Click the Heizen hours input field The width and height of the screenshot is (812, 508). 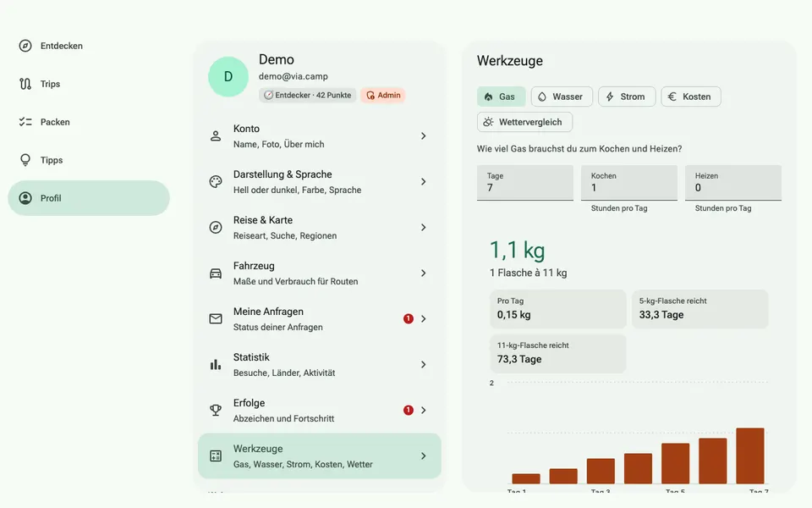733,183
